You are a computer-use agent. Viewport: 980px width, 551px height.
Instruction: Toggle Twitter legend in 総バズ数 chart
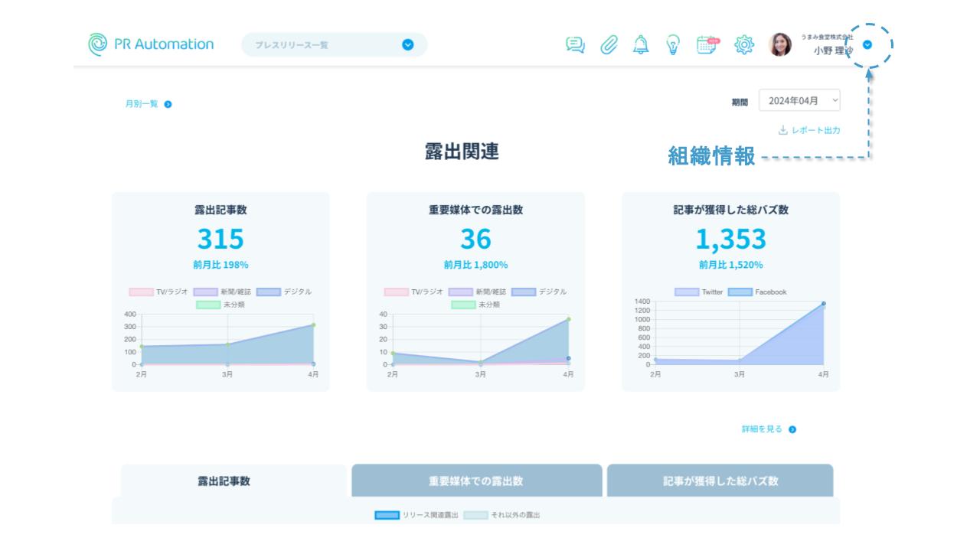point(687,292)
